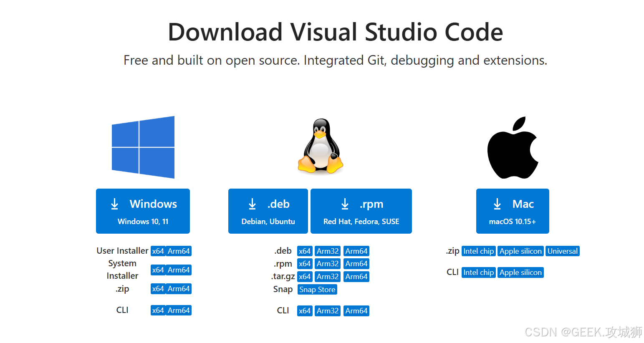Select x64 for Windows User Installer
Viewport: 644px width, 343px height.
[158, 251]
